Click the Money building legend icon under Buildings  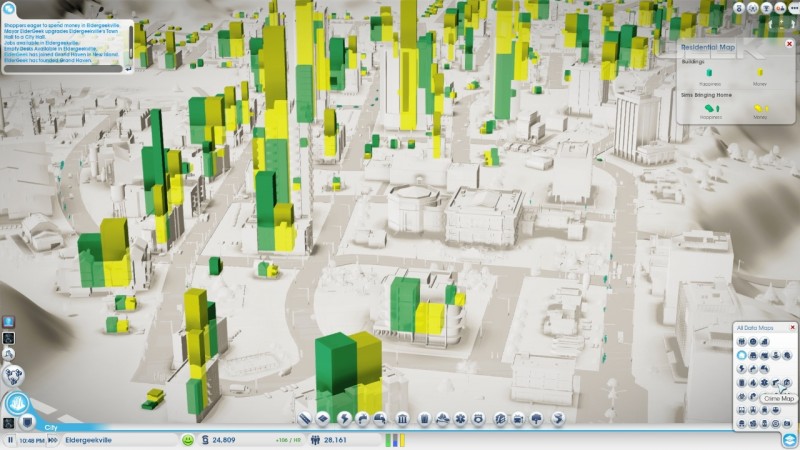[760, 73]
